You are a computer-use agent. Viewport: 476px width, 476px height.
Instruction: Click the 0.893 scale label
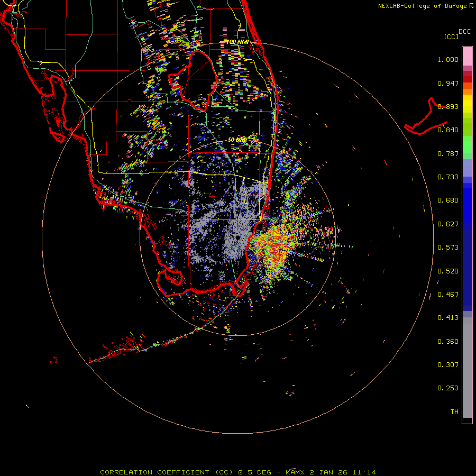point(448,106)
